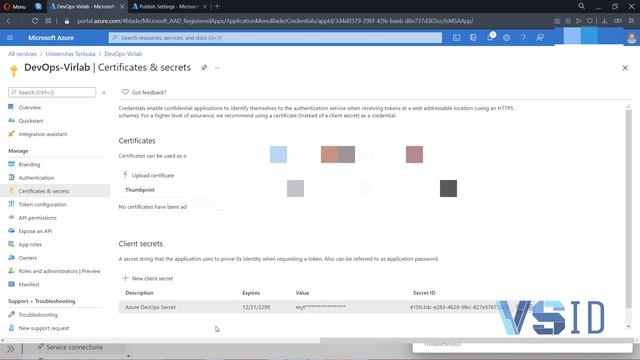Open the Help question mark menu
The height and width of the screenshot is (360, 640).
coord(523,38)
